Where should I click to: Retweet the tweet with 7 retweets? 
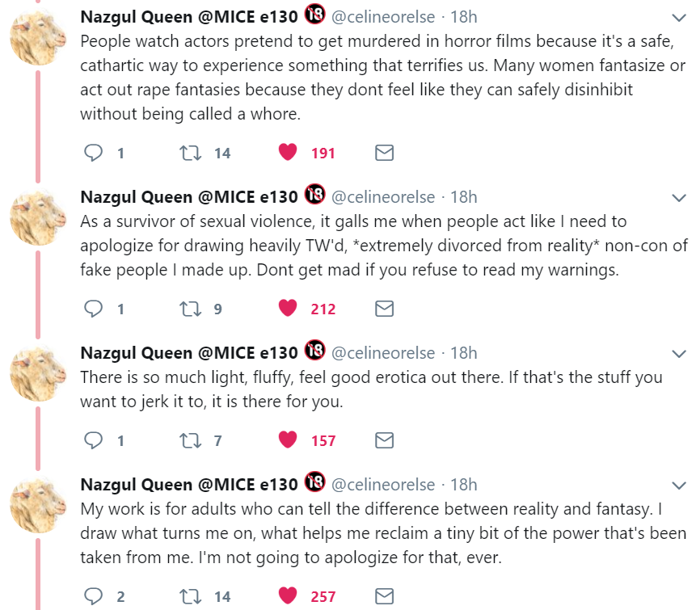192,440
